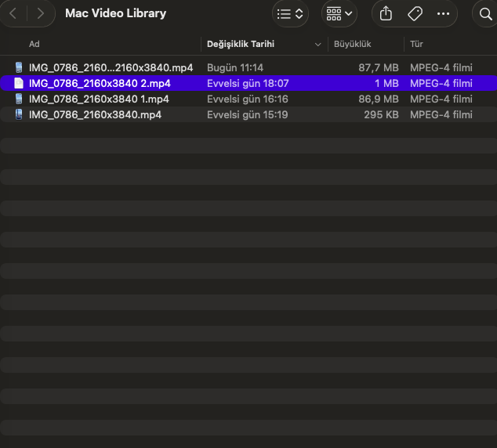Image resolution: width=497 pixels, height=448 pixels.
Task: Toggle sort direction chevron on date column
Action: (x=317, y=45)
